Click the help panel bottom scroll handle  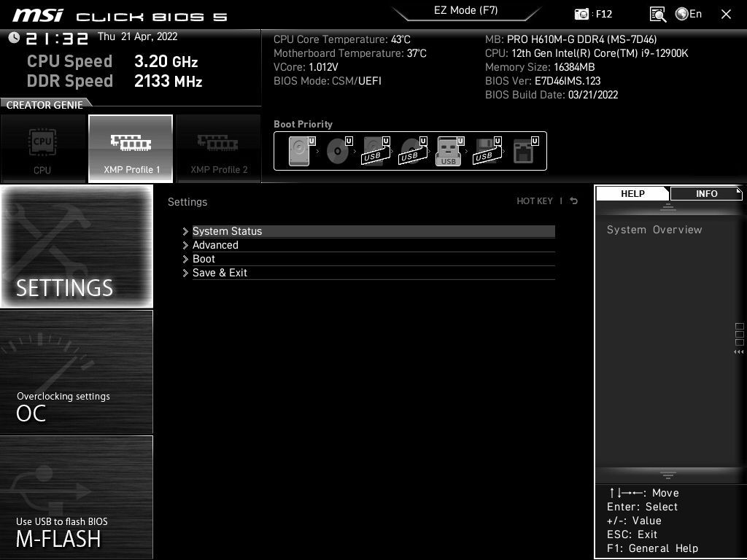coord(668,475)
